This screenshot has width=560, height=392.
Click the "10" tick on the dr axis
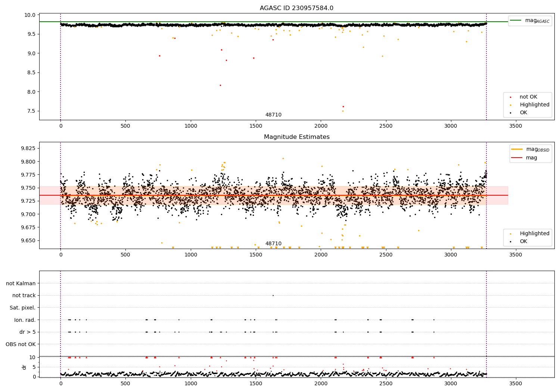pyautogui.click(x=32, y=358)
